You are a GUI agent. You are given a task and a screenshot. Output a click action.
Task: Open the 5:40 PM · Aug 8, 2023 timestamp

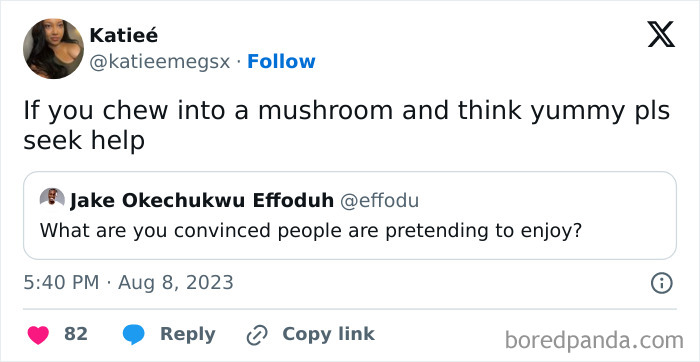[129, 283]
